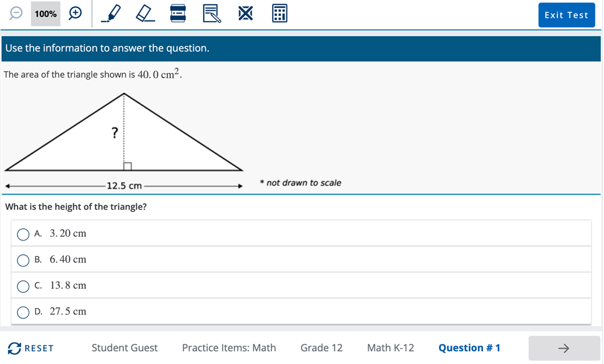Choose answer D, 27.5 cm
The width and height of the screenshot is (604, 364).
23,312
